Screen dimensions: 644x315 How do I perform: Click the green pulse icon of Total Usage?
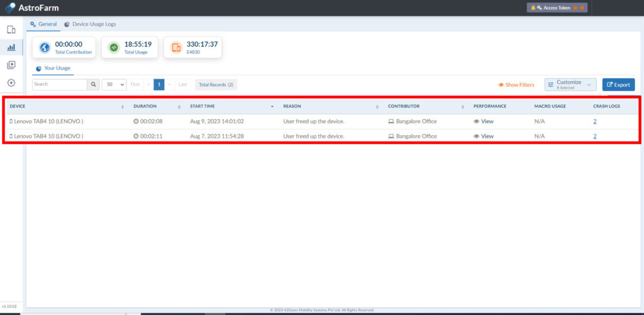click(114, 48)
